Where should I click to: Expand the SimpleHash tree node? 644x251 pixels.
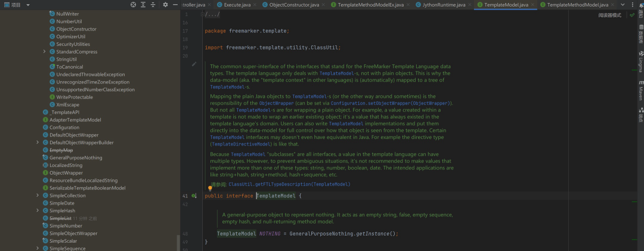coord(38,210)
